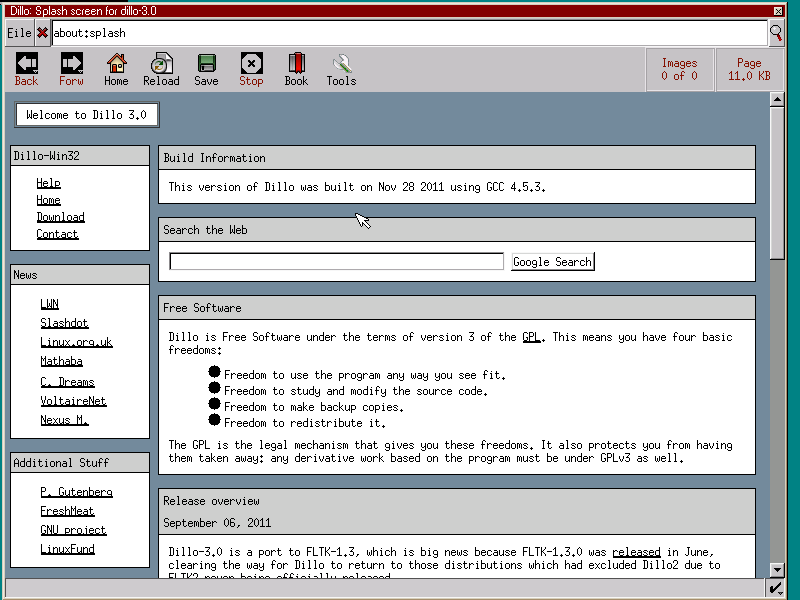Follow the released link in Release overview
800x600 pixels.
pos(636,552)
